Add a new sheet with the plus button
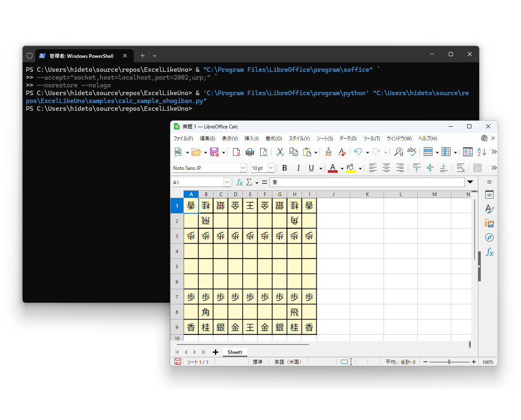This screenshot has width=521, height=420. pyautogui.click(x=215, y=352)
